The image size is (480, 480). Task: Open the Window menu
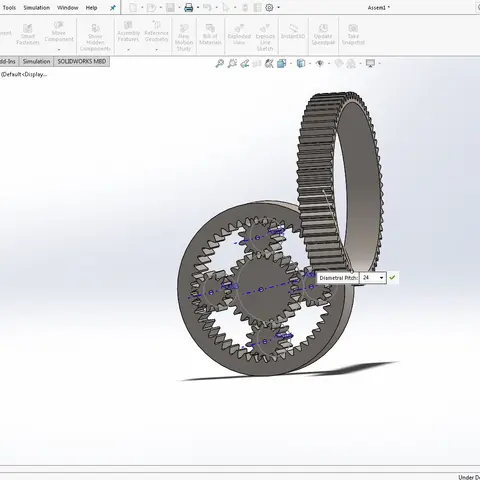(68, 8)
